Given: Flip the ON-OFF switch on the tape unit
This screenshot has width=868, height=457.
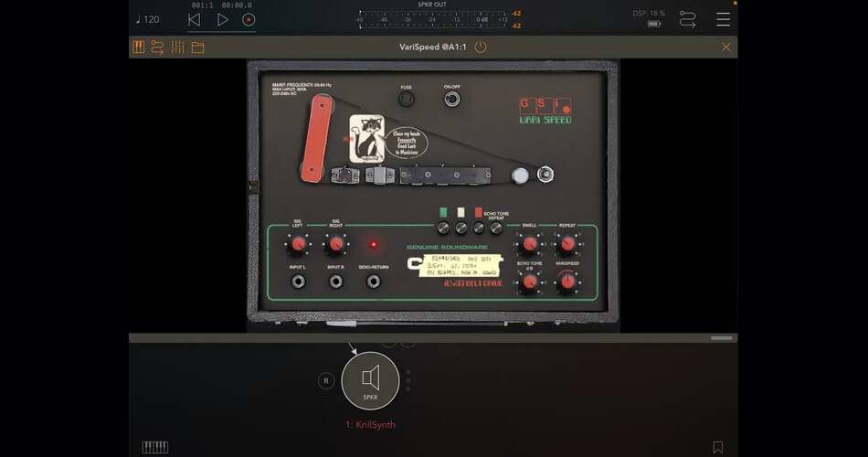Looking at the screenshot, I should pos(451,99).
